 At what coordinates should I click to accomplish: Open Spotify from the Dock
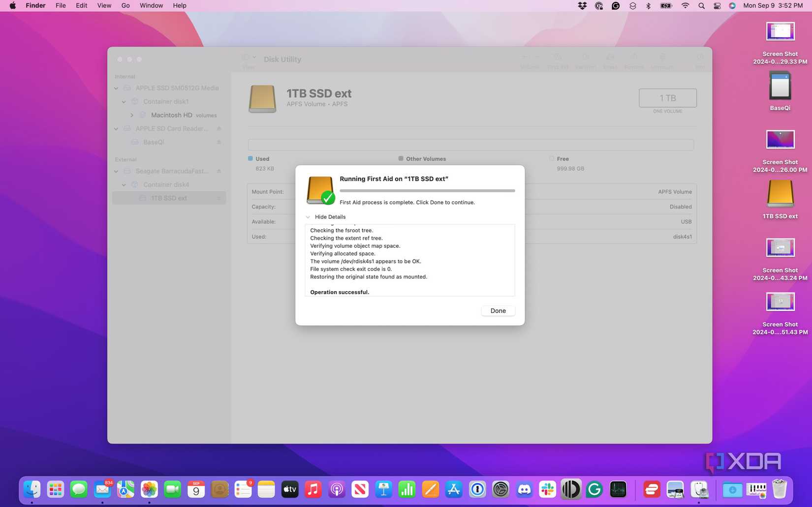tap(651, 489)
